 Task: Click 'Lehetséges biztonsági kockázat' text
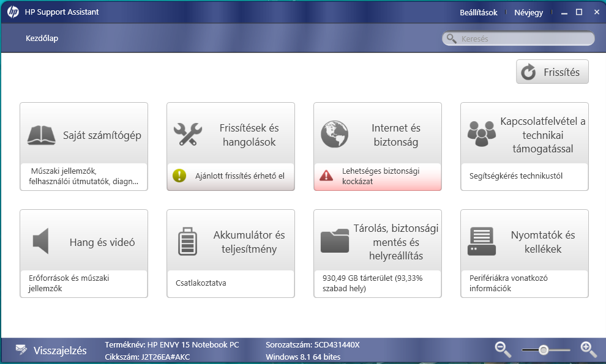[x=381, y=176]
